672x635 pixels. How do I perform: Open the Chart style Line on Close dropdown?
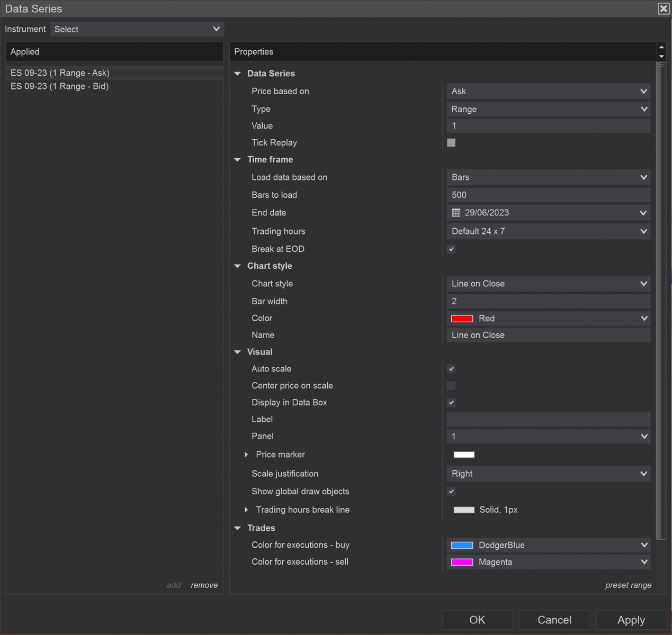548,284
